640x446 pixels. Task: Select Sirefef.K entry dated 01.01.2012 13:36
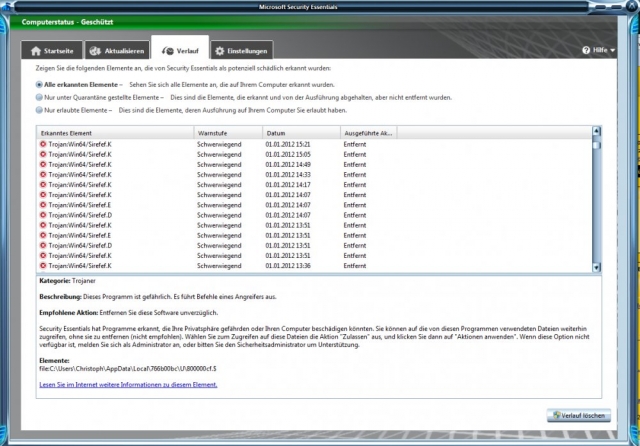(314, 266)
